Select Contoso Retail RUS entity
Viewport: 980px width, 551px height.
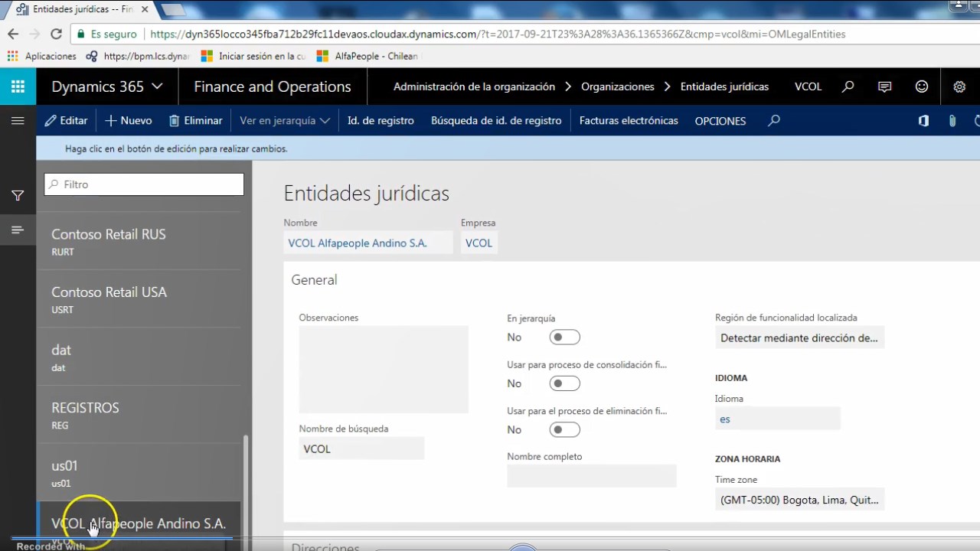[x=139, y=240]
